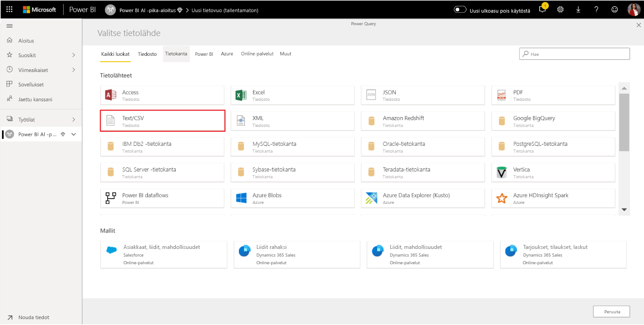This screenshot has width=644, height=325.
Task: Open the settings gear icon
Action: pyautogui.click(x=561, y=9)
